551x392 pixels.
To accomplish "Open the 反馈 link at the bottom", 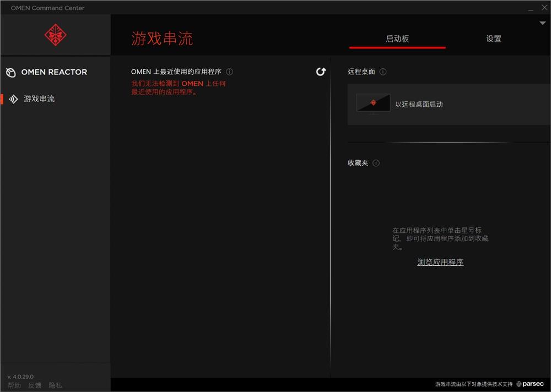I will pyautogui.click(x=34, y=385).
